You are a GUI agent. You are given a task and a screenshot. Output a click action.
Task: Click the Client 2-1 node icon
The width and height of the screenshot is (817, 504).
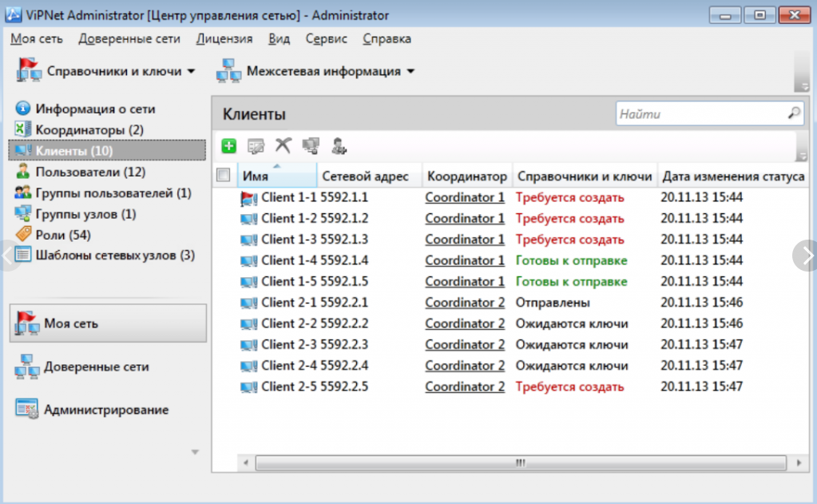[x=248, y=303]
